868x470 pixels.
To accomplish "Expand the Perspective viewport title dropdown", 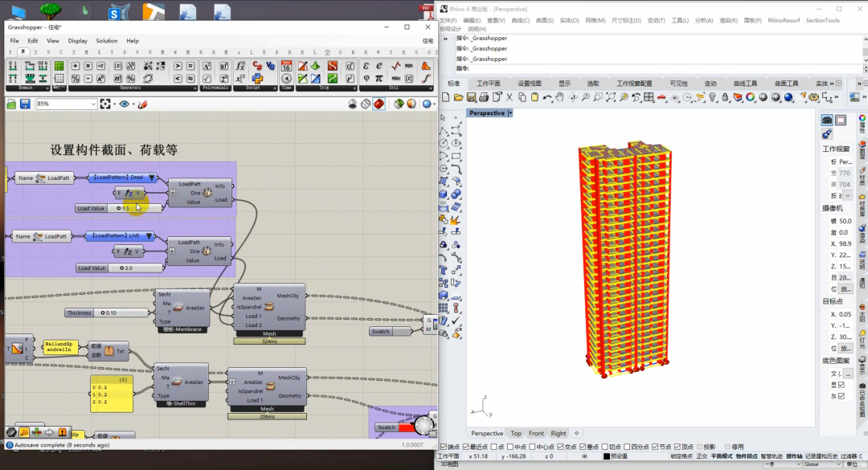I will click(510, 113).
